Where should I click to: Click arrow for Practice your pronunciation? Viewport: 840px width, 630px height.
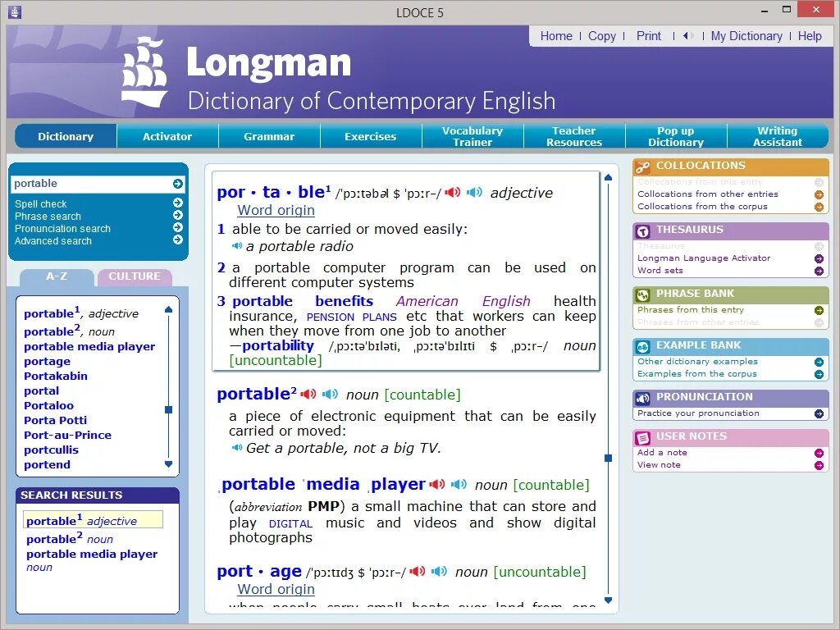pyautogui.click(x=819, y=413)
